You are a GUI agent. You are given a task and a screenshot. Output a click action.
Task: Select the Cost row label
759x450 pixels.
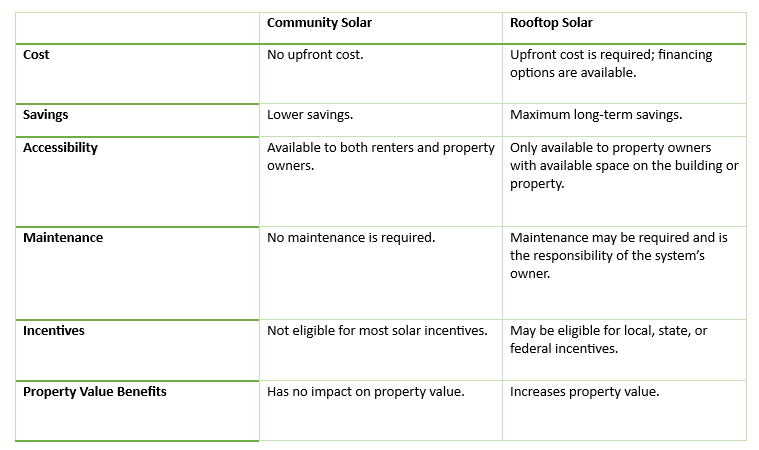pos(36,55)
